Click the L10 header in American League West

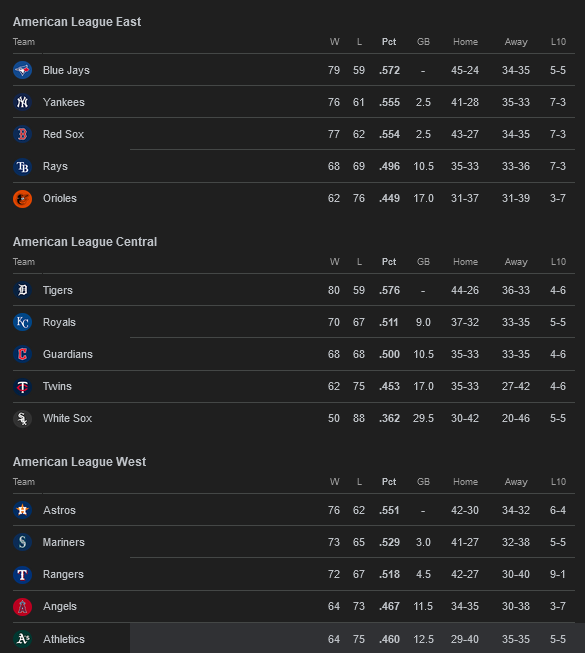tap(558, 482)
